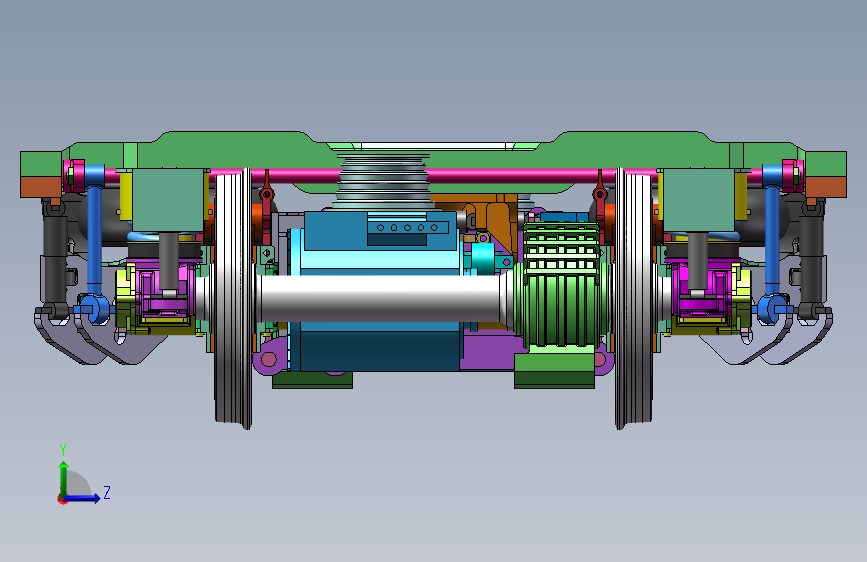Select the silver axle shaft between the wheels
This screenshot has width=867, height=562.
pyautogui.click(x=382, y=299)
